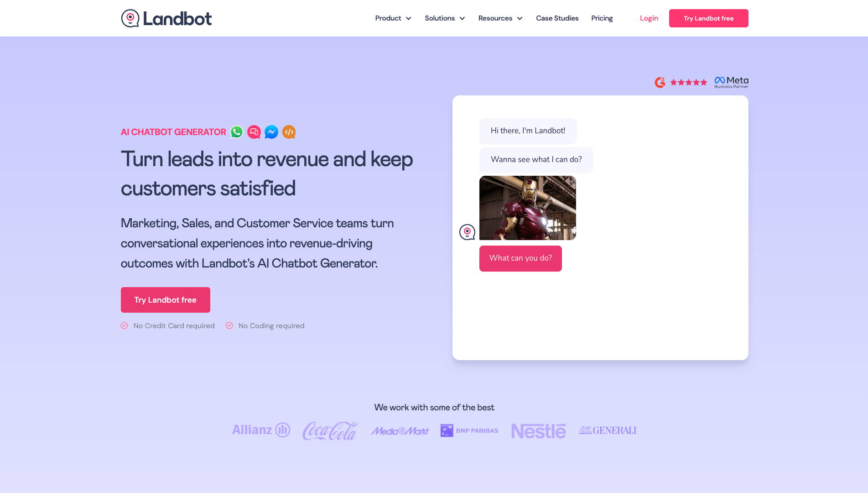The image size is (868, 493).
Task: Click the Landbot logo in header
Action: click(x=166, y=18)
